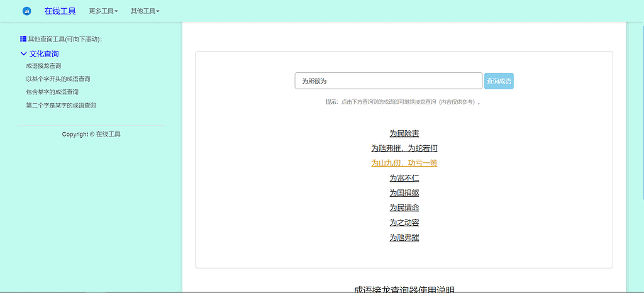Click the idiom input field containing 为所欲为

point(388,81)
